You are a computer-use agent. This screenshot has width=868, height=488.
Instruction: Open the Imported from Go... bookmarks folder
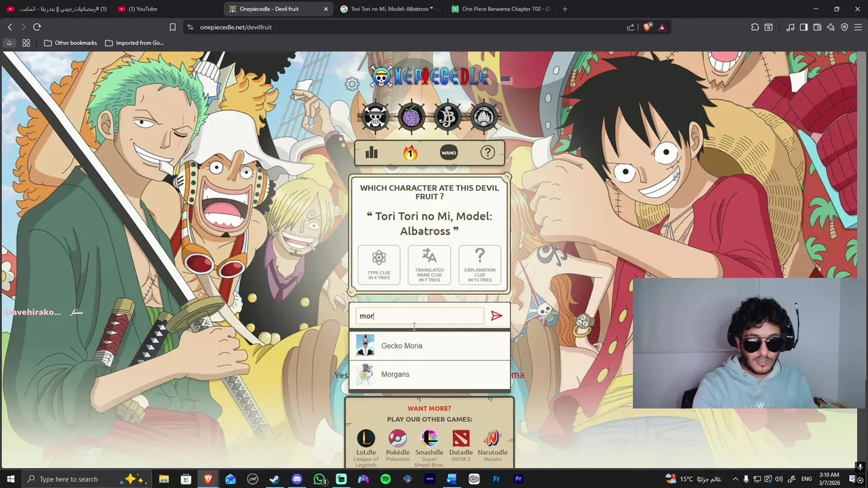pos(134,43)
